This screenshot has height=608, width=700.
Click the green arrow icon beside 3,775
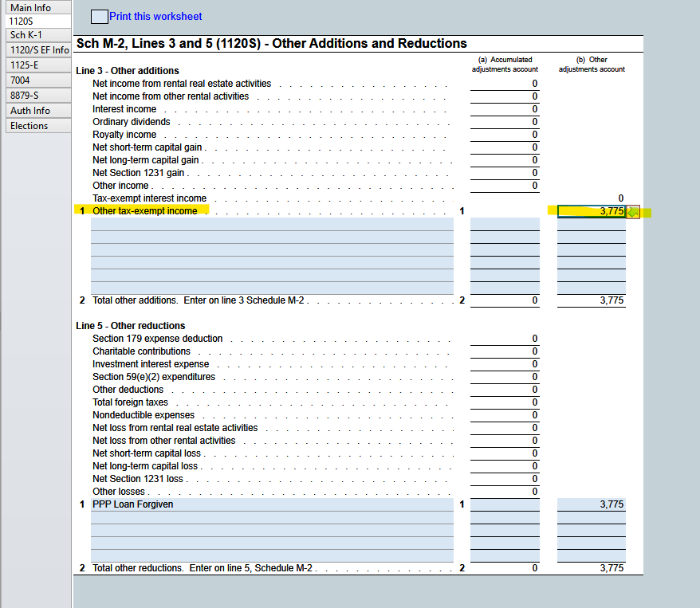click(x=633, y=212)
